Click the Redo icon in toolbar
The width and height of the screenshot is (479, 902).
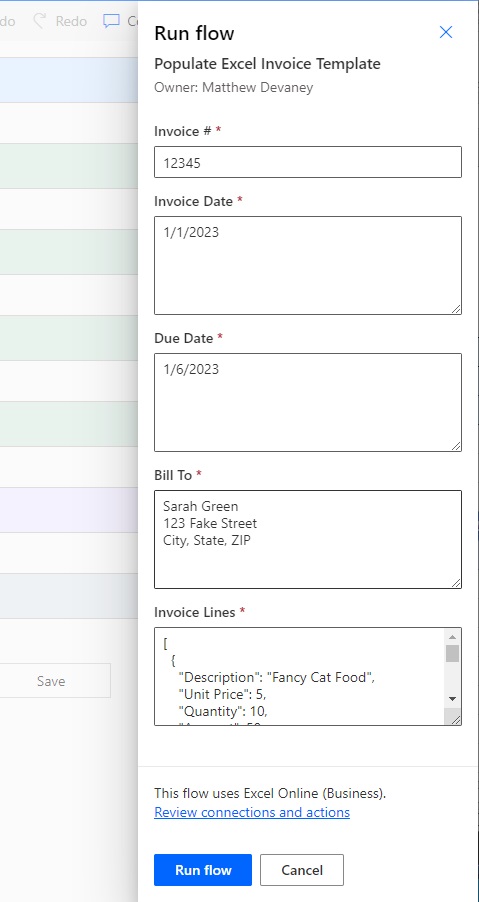tap(40, 21)
